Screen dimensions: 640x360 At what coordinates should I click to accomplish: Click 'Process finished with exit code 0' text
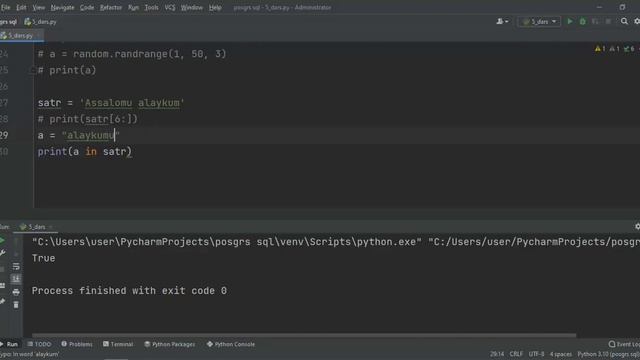tap(129, 291)
